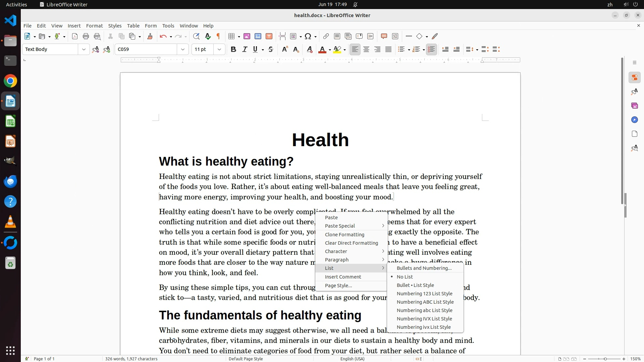644x362 pixels.
Task: Click the font name input field C059
Action: point(146,50)
